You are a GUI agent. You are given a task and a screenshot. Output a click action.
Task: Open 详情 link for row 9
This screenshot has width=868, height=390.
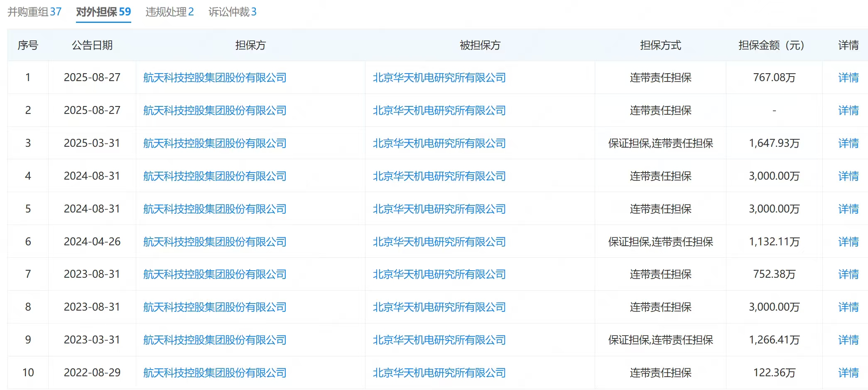pyautogui.click(x=848, y=340)
